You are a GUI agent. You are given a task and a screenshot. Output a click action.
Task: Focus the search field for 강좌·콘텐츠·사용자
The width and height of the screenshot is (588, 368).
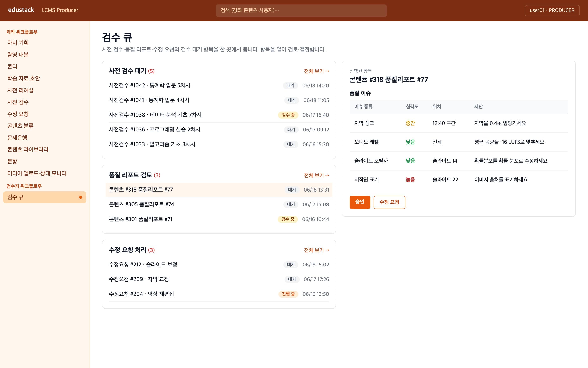[301, 10]
